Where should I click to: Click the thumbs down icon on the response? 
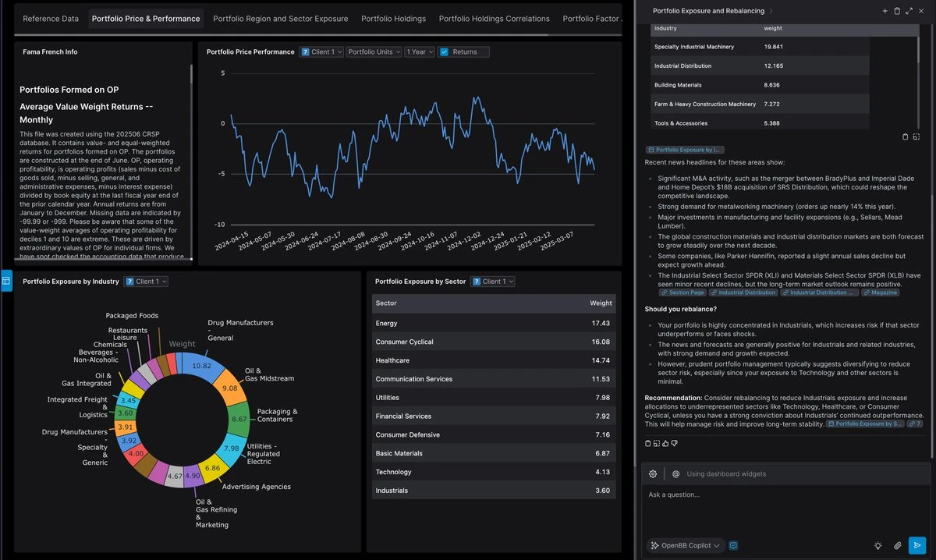point(674,443)
